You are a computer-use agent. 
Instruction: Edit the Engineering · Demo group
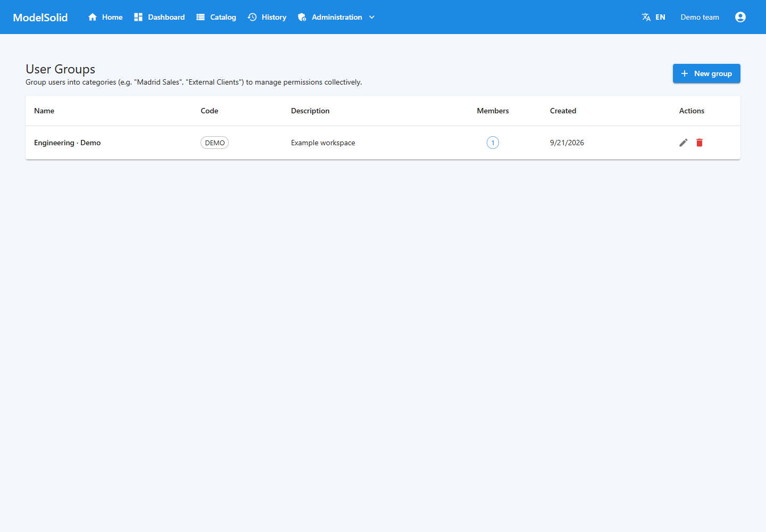point(684,143)
